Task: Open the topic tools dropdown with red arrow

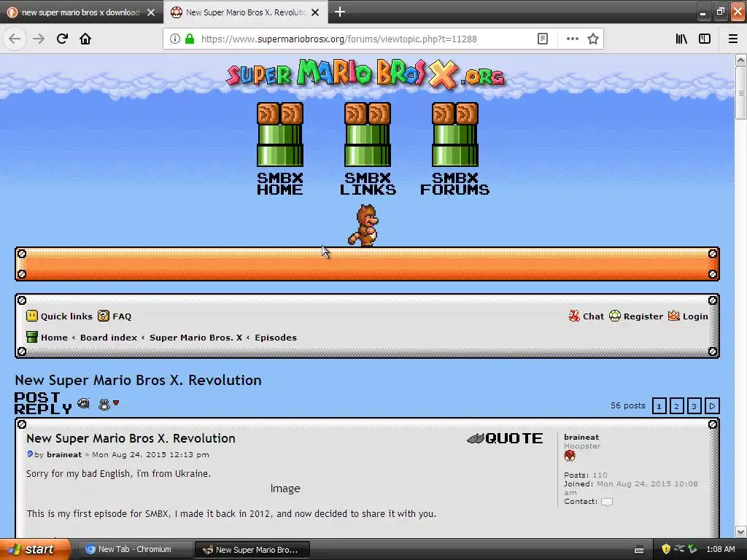Action: tap(109, 405)
